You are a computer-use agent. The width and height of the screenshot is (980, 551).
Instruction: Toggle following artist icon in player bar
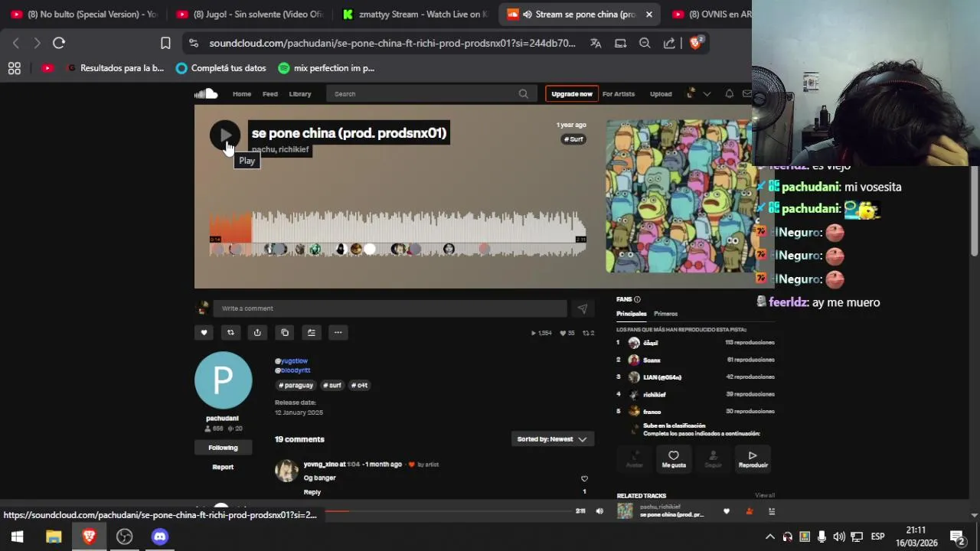pyautogui.click(x=749, y=511)
